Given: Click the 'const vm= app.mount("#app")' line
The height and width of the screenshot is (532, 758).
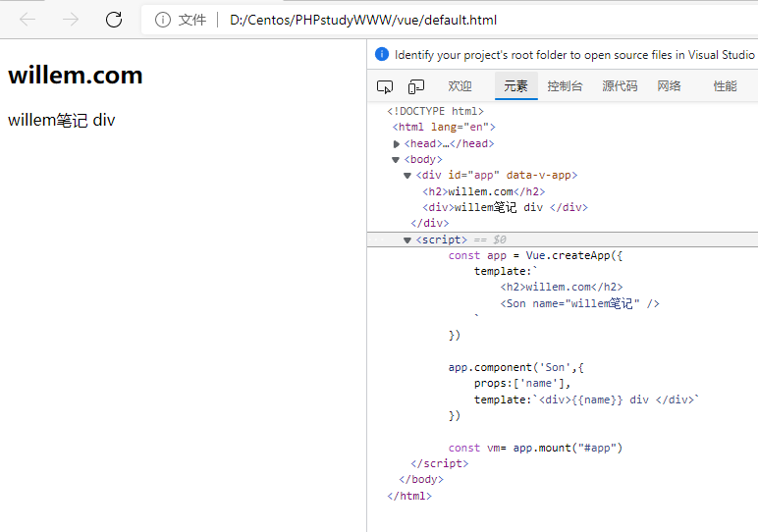Looking at the screenshot, I should tap(535, 448).
